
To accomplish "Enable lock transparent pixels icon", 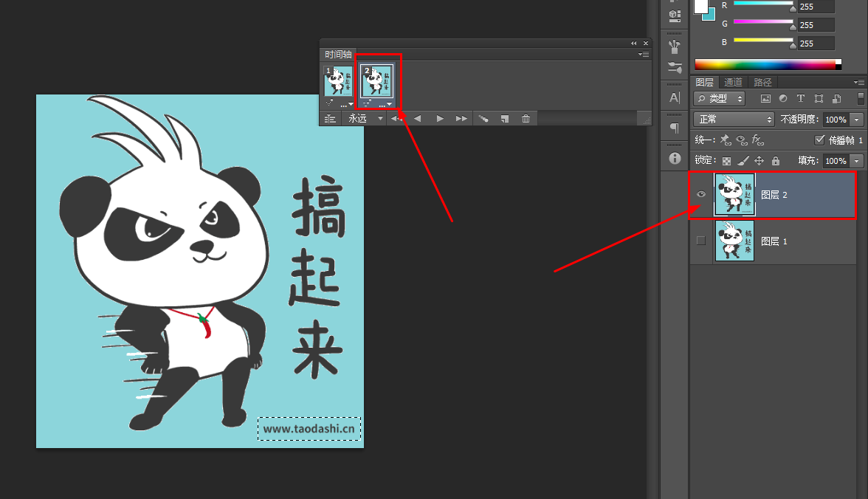I will (727, 161).
